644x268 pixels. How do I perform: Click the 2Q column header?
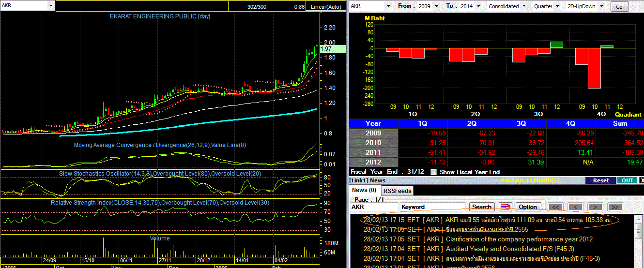click(473, 123)
